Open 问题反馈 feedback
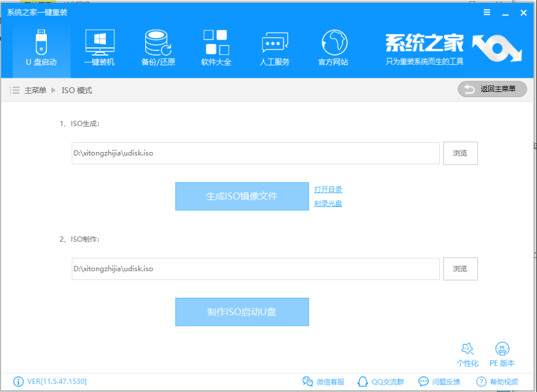 tap(440, 381)
